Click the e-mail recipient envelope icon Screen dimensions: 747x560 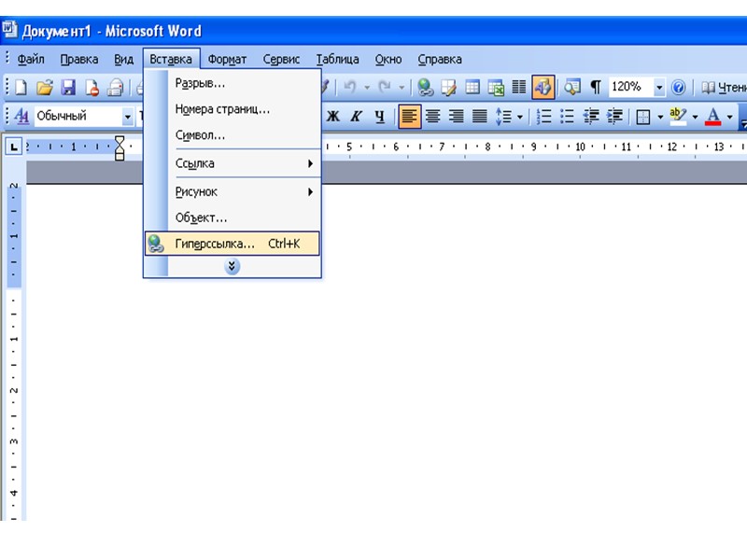coord(115,88)
